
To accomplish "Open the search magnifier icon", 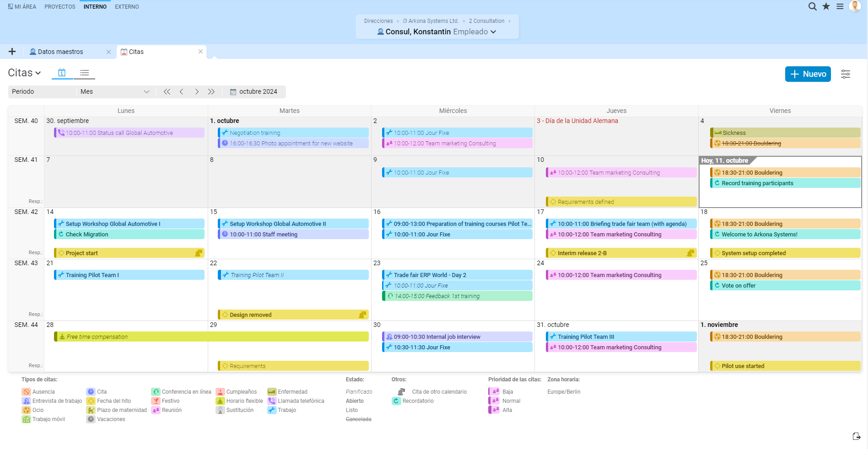I will 812,6.
